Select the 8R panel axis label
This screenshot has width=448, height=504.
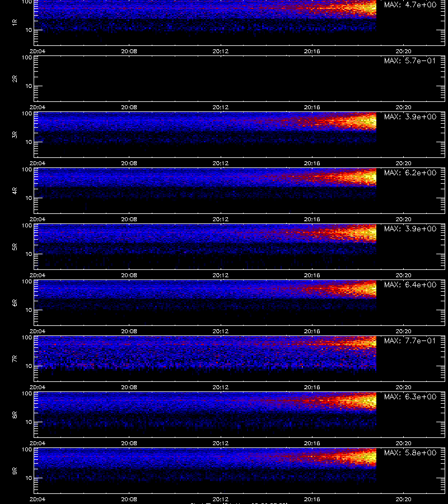(15, 414)
